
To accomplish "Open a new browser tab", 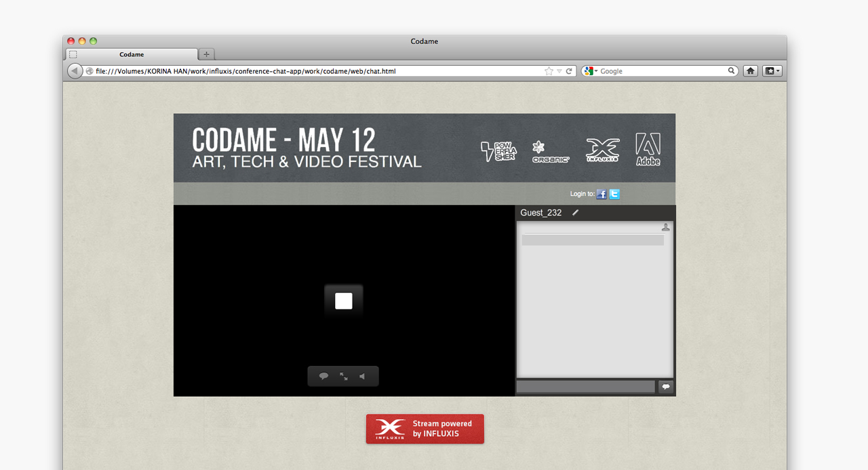I will (x=207, y=54).
